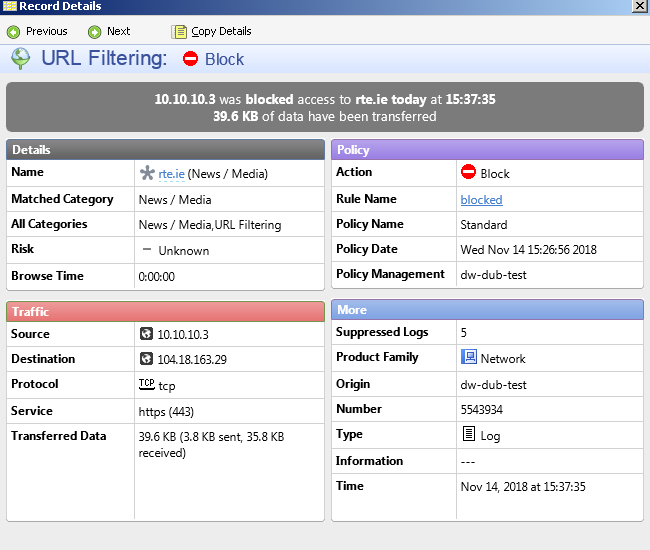Click the globe icon next to Destination IP
This screenshot has height=550, width=650.
point(146,358)
